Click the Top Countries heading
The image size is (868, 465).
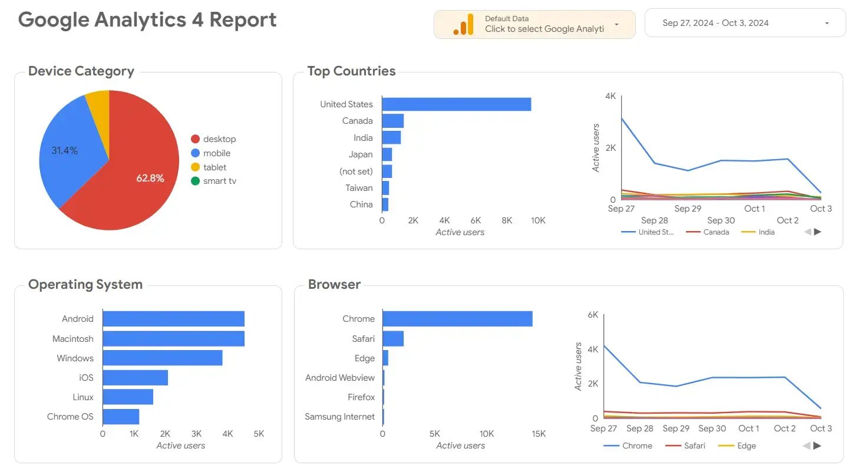click(x=351, y=71)
